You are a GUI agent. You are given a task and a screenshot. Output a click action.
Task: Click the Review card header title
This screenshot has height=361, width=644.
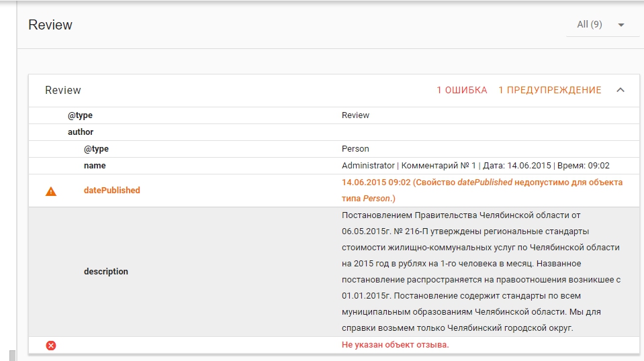63,90
